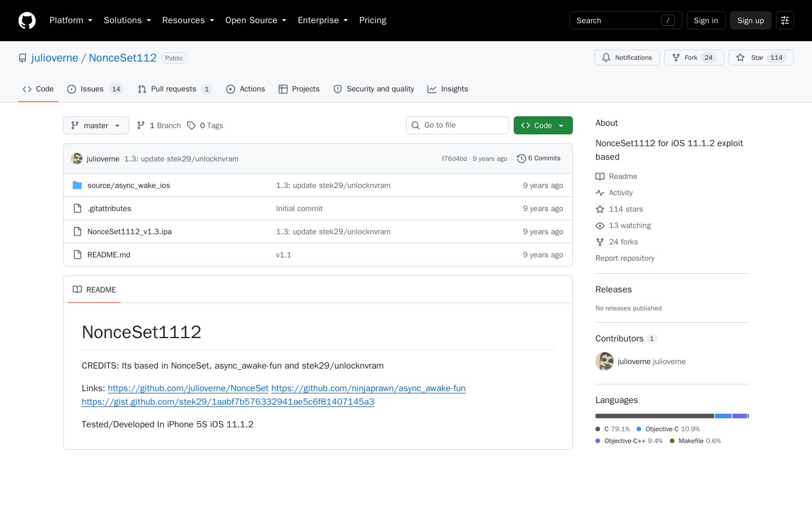Viewport: 812px width, 508px height.
Task: Click the Releases heading link
Action: click(614, 290)
